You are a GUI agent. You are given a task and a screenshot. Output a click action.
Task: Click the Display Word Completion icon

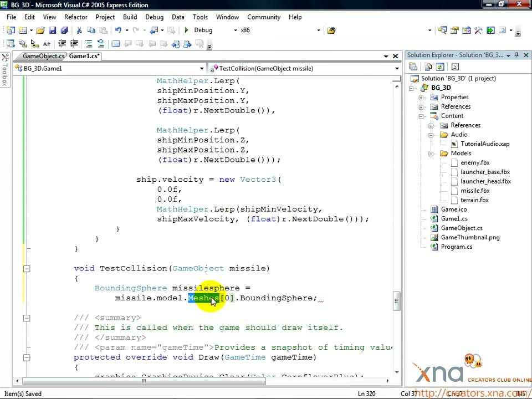(47, 43)
